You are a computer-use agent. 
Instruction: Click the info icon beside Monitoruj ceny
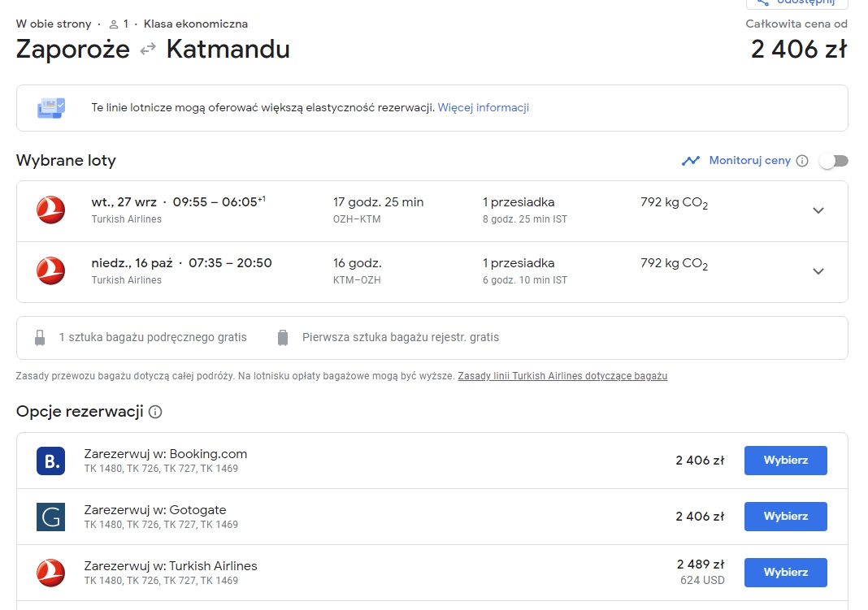[802, 161]
